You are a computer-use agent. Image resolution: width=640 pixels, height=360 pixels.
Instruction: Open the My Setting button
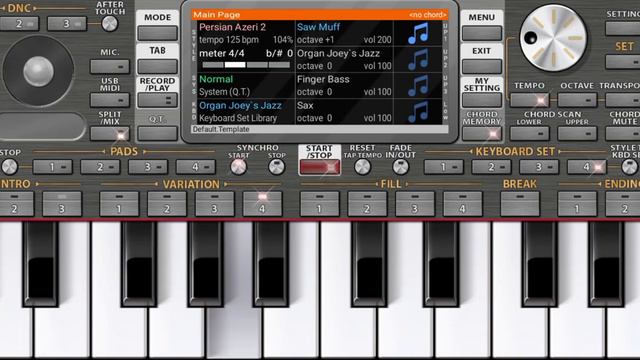click(482, 100)
